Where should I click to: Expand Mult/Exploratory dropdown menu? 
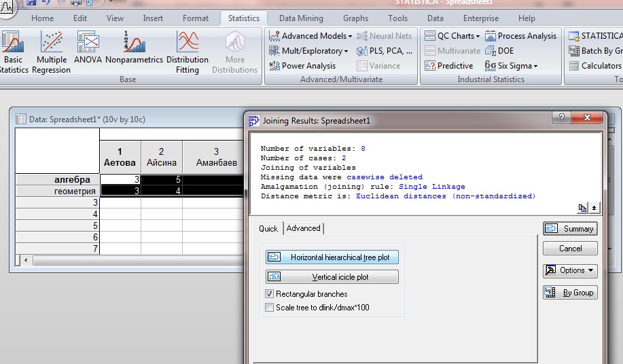click(x=308, y=51)
